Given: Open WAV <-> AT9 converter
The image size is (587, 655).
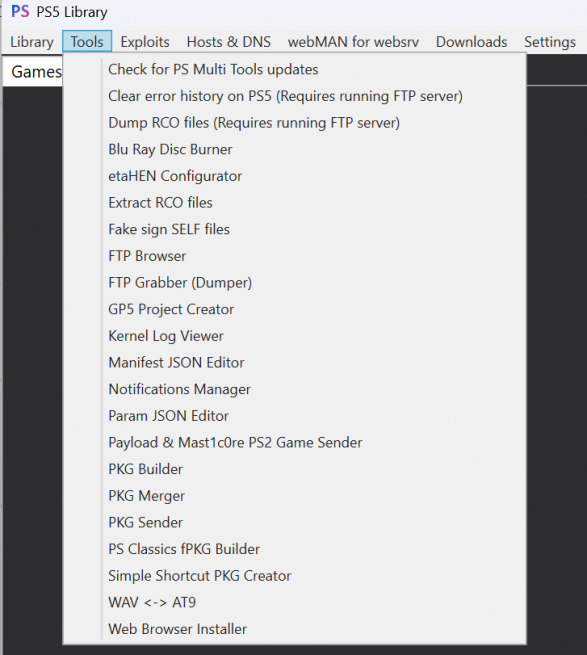Looking at the screenshot, I should click(x=294, y=602).
